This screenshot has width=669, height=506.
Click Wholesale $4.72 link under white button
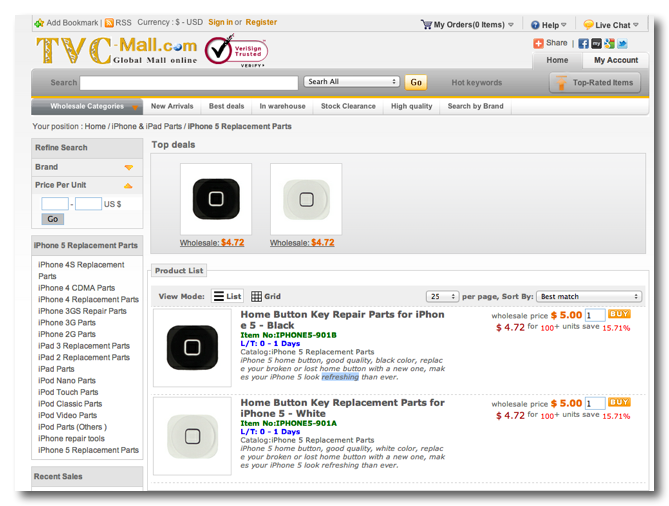(302, 243)
